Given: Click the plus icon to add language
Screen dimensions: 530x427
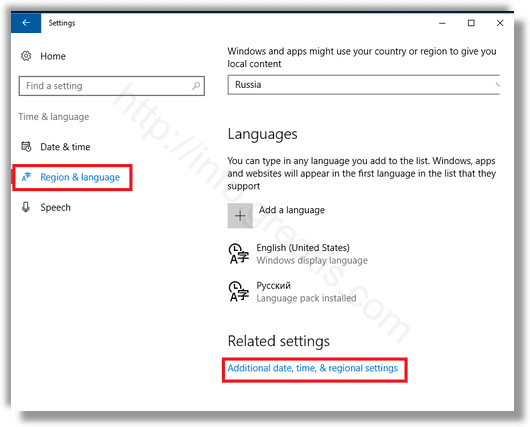Looking at the screenshot, I should point(240,216).
